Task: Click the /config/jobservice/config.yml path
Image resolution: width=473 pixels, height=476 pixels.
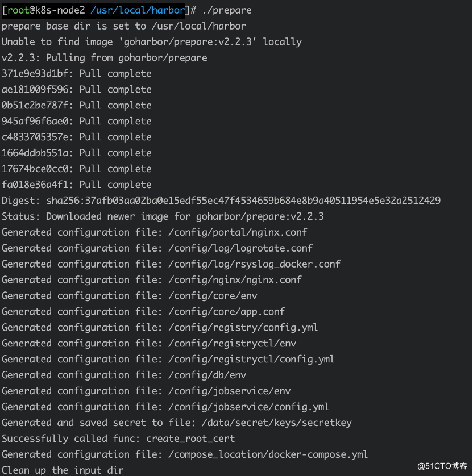Action: (x=249, y=407)
